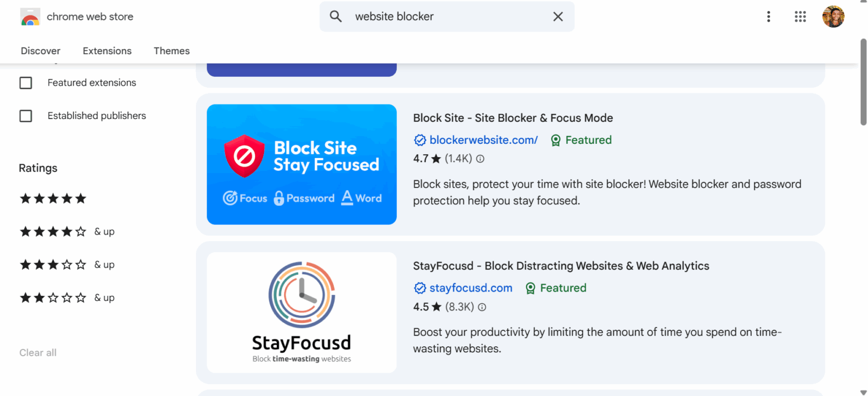
Task: Select the 4 stars & up rating filter
Action: tap(53, 231)
